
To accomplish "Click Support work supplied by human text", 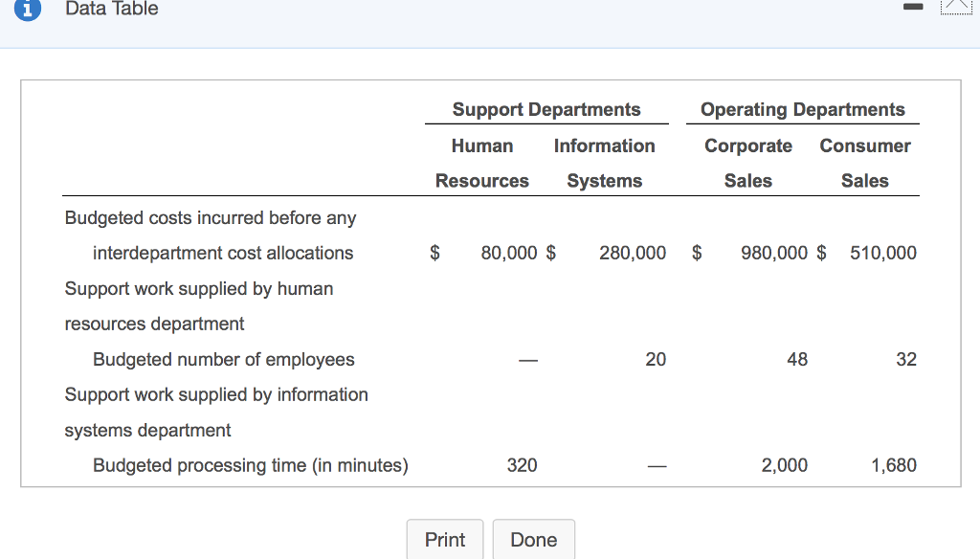I will [x=199, y=289].
